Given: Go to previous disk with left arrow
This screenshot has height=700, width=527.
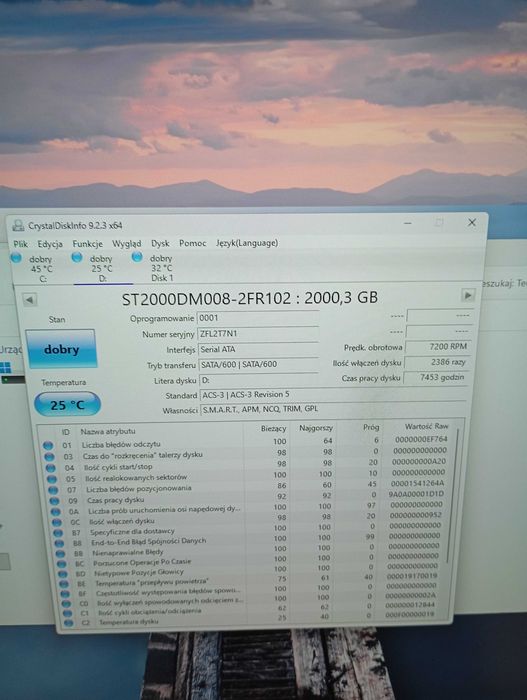Looking at the screenshot, I should pyautogui.click(x=29, y=300).
